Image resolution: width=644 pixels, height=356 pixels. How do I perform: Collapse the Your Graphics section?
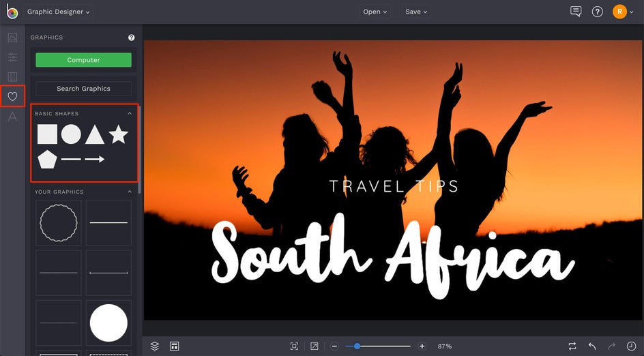pos(130,192)
